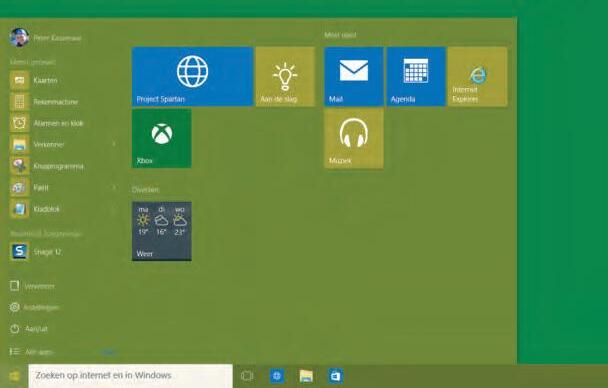Expand the Paint jump list arrow
608x388 pixels.
114,187
